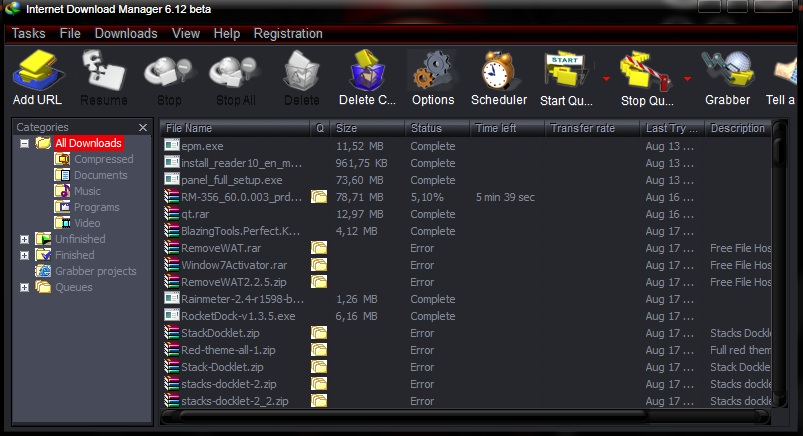The image size is (803, 436).
Task: Select the Compressed category
Action: (103, 159)
